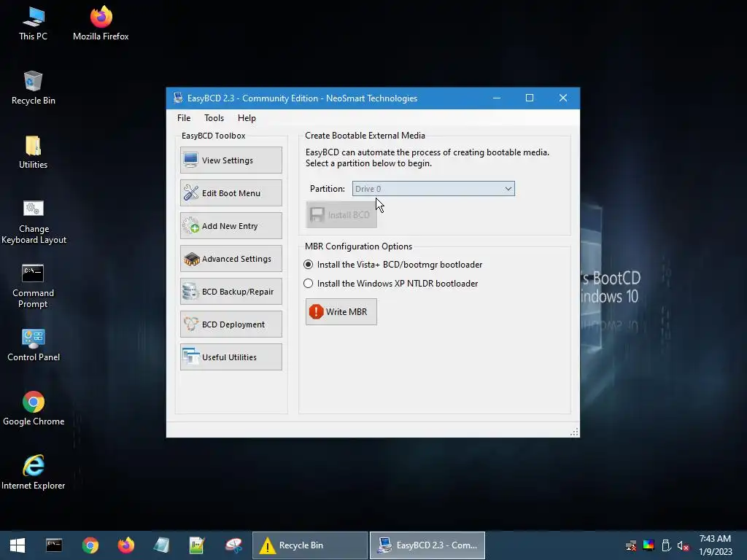Select Install the Windows XP NTLDR bootloader

click(391, 284)
